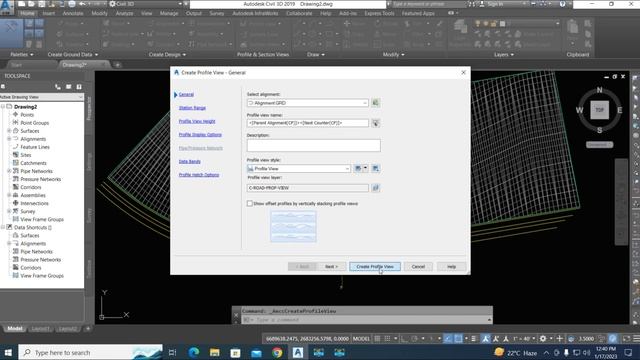Open the Mail app from the taskbar
Viewport: 640px width, 360px height.
[x=256, y=352]
